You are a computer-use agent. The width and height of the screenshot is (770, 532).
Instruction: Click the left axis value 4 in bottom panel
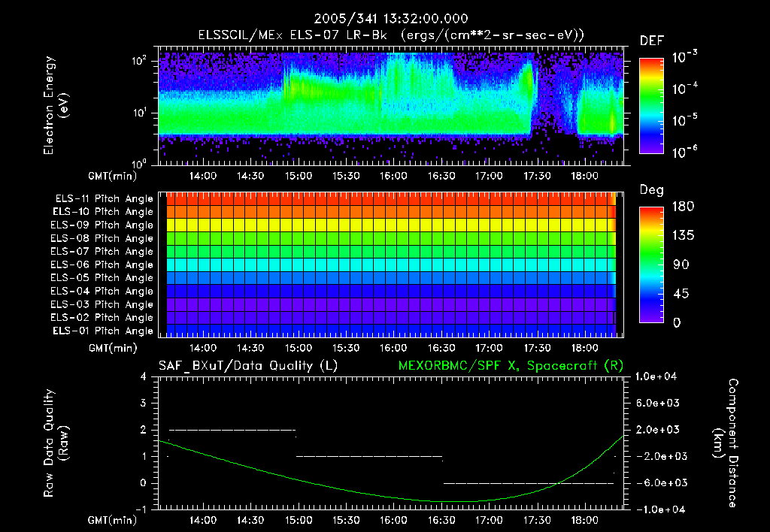(x=144, y=376)
